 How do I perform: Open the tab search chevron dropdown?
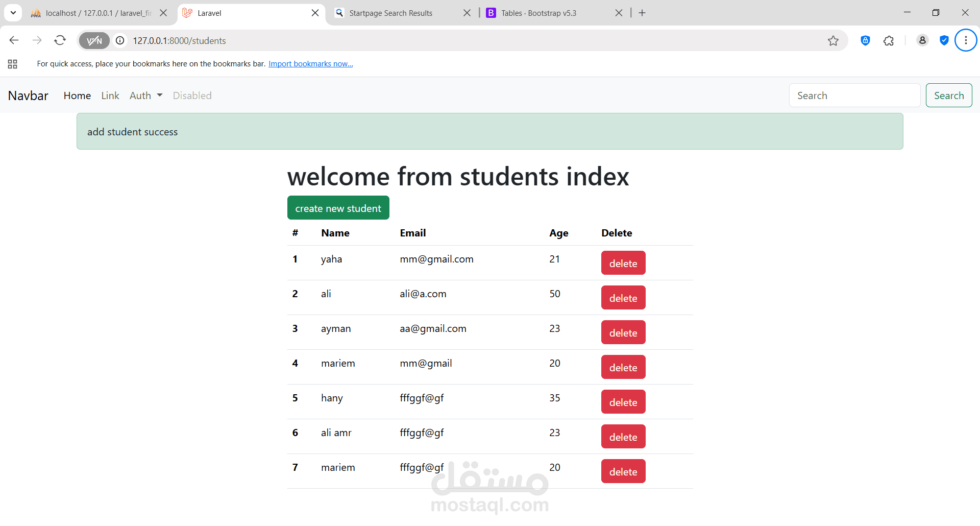13,13
